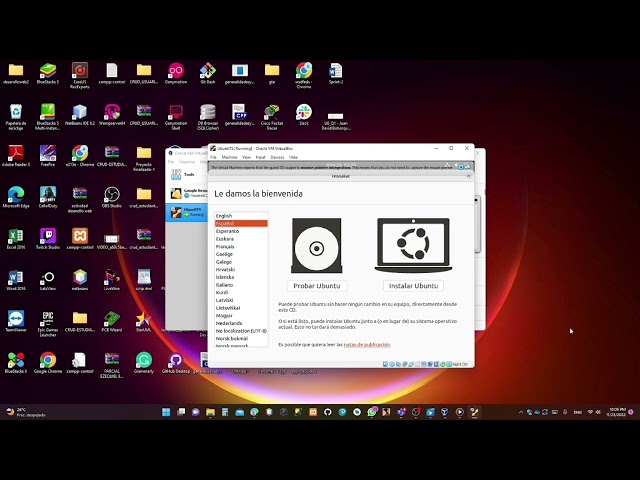640x480 pixels.
Task: Open Twitch Studio desktop icon
Action: click(48, 239)
